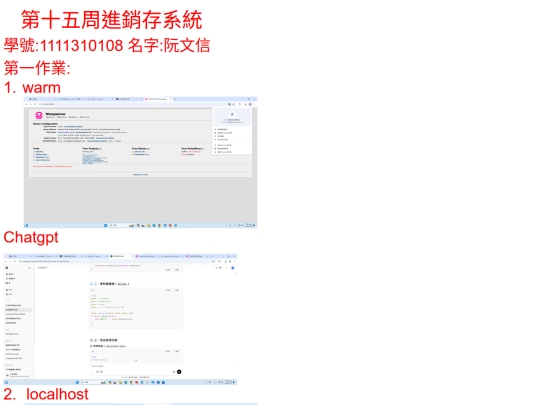Click the 'Chatgpt' heading text

point(31,237)
